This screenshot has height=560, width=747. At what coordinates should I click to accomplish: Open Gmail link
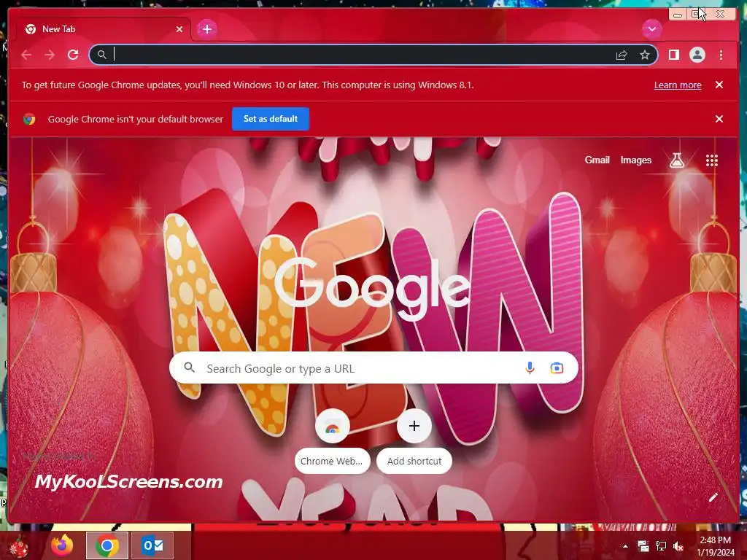597,160
